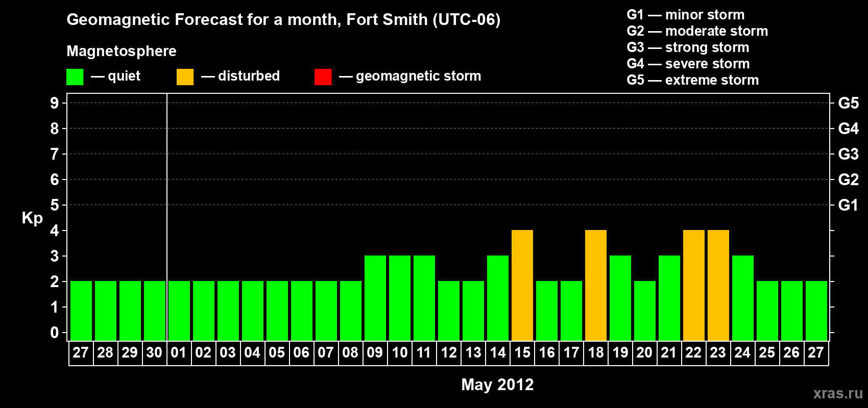Image resolution: width=868 pixels, height=408 pixels.
Task: Click the Kp value '5' on the axis
Action: coord(55,205)
